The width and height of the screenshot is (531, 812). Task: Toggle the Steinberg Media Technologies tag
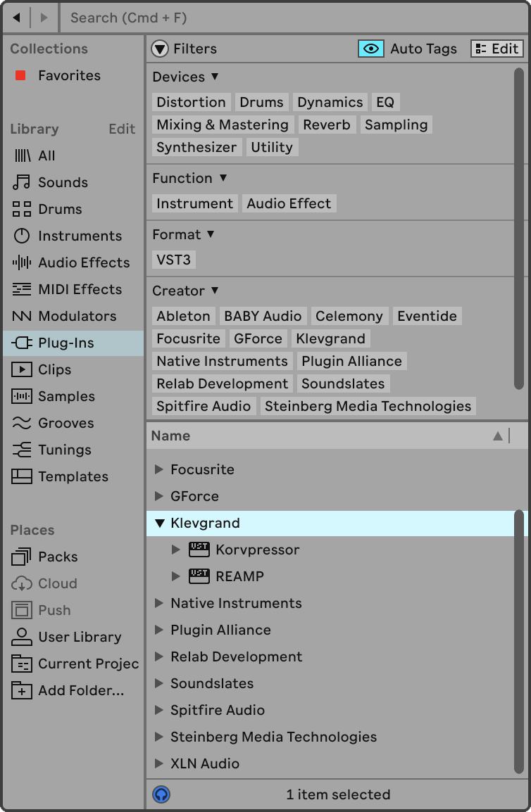368,407
